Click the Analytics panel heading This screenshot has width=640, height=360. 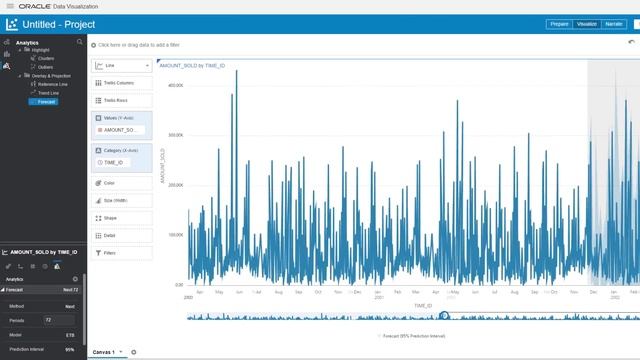(x=27, y=43)
